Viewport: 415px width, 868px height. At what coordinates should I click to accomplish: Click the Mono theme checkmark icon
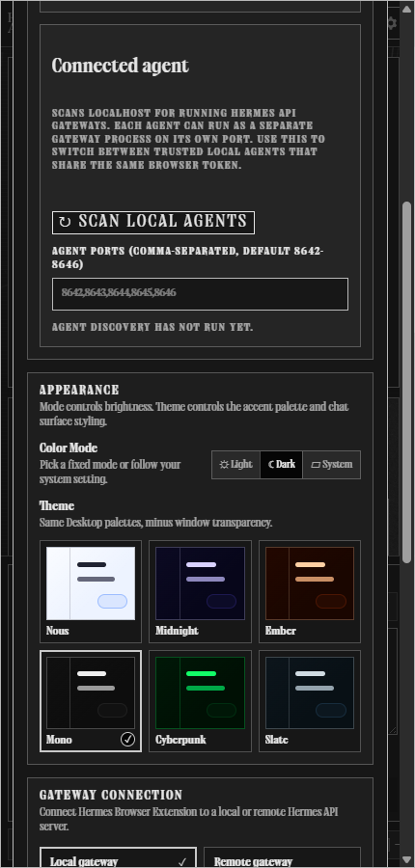[128, 740]
